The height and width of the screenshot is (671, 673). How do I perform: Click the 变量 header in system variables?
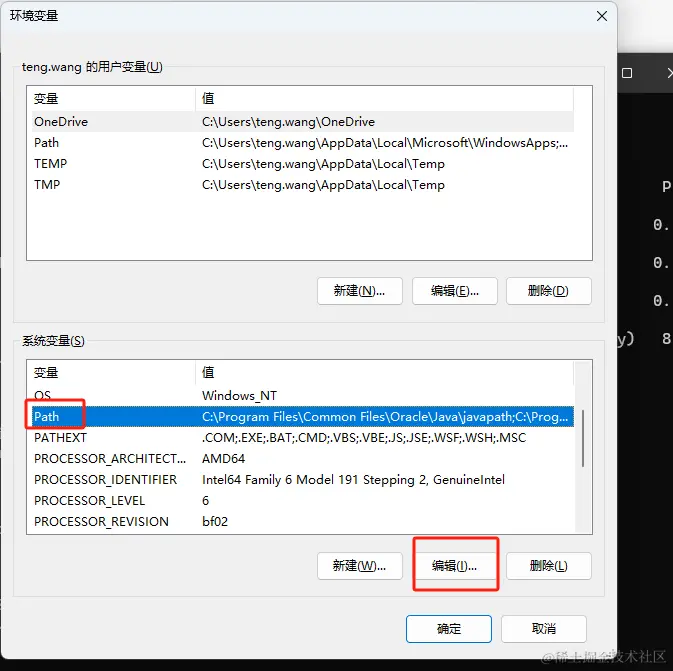[x=46, y=373]
